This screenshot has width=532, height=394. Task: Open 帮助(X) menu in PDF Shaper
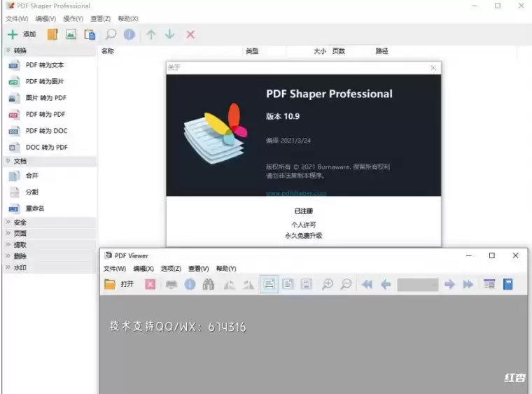click(128, 19)
